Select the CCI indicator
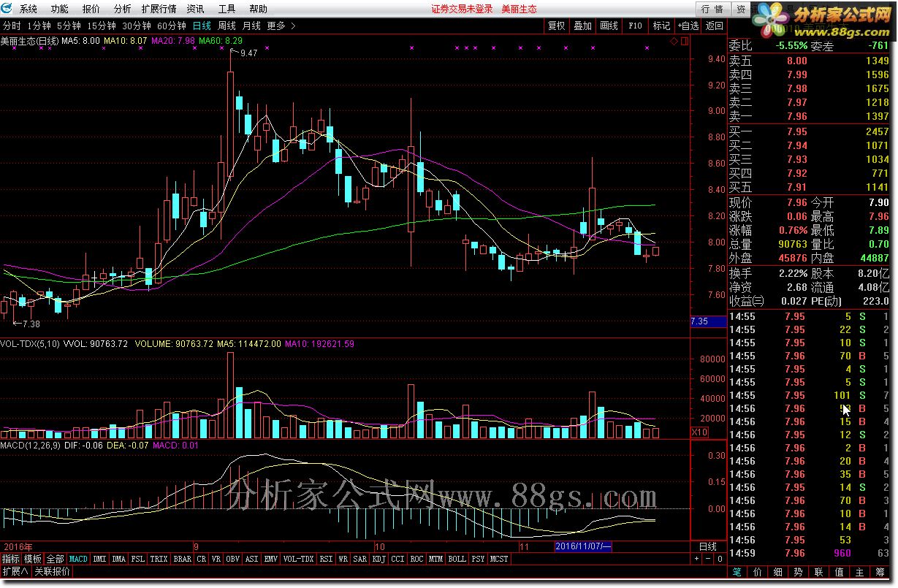This screenshot has width=898, height=588. coord(397,559)
